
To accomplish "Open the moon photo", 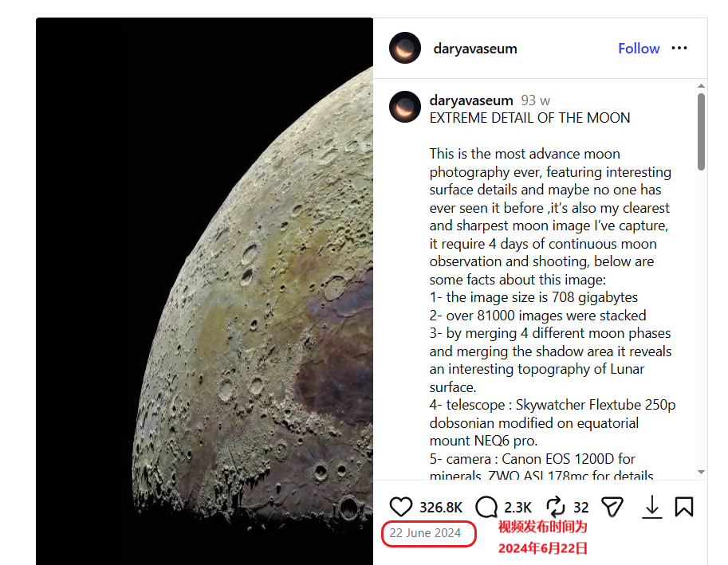I will (x=204, y=292).
